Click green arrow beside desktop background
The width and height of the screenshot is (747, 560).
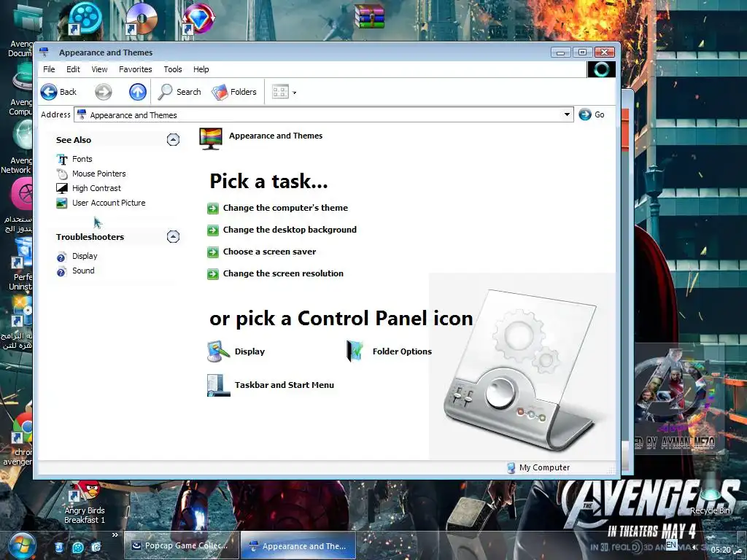point(212,230)
